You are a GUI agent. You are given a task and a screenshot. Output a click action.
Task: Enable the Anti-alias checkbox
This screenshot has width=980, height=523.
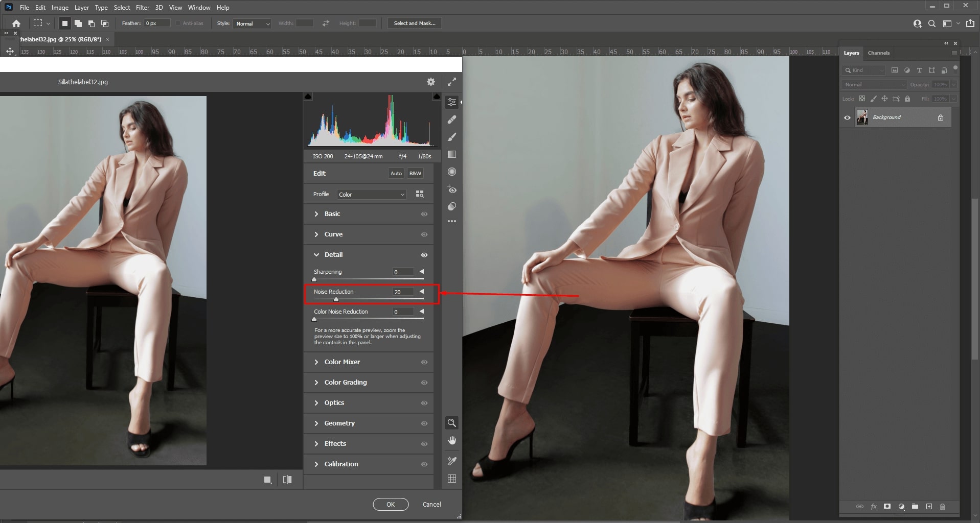click(x=177, y=23)
